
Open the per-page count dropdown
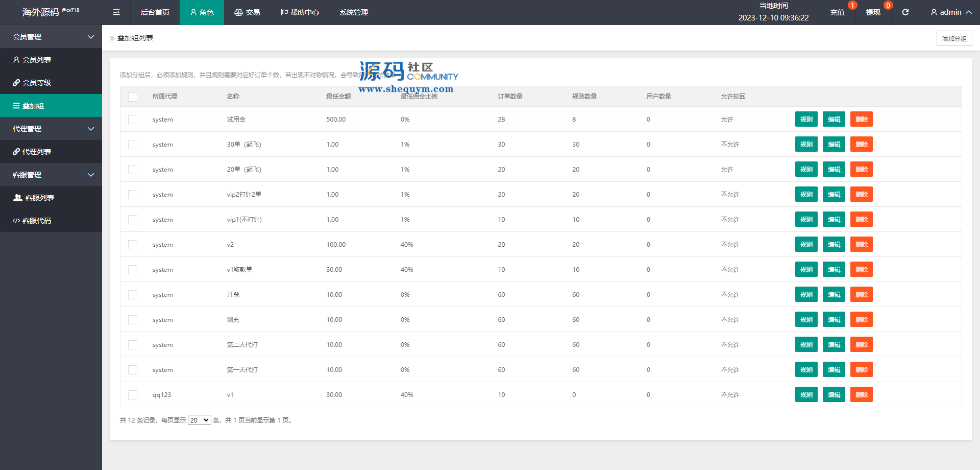click(x=200, y=420)
